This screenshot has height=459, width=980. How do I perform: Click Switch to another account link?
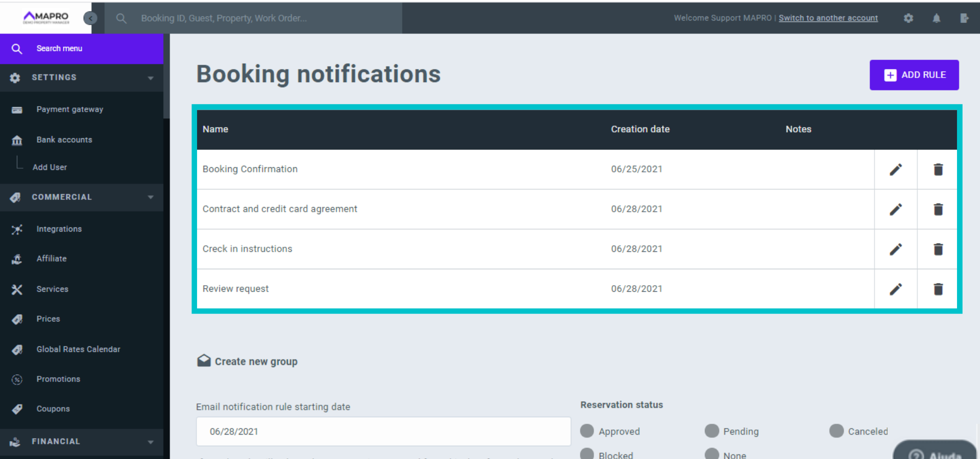pos(828,18)
